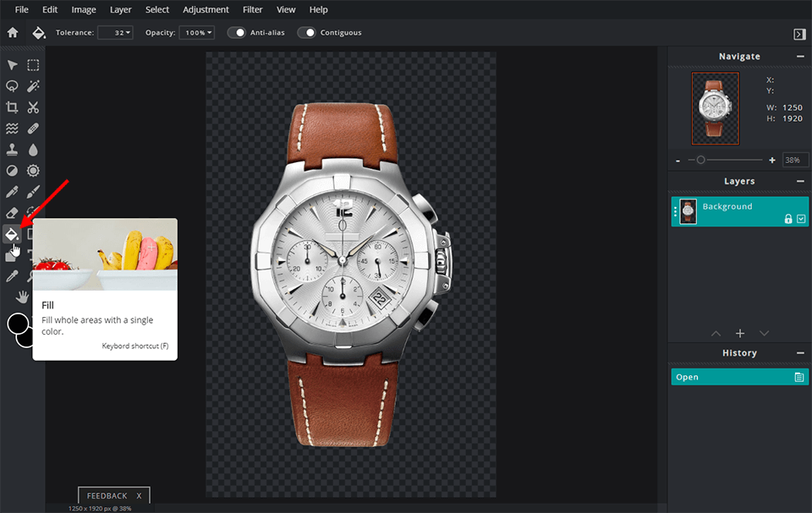Open the Filter menu
Viewport: 812px width, 513px height.
[x=252, y=9]
